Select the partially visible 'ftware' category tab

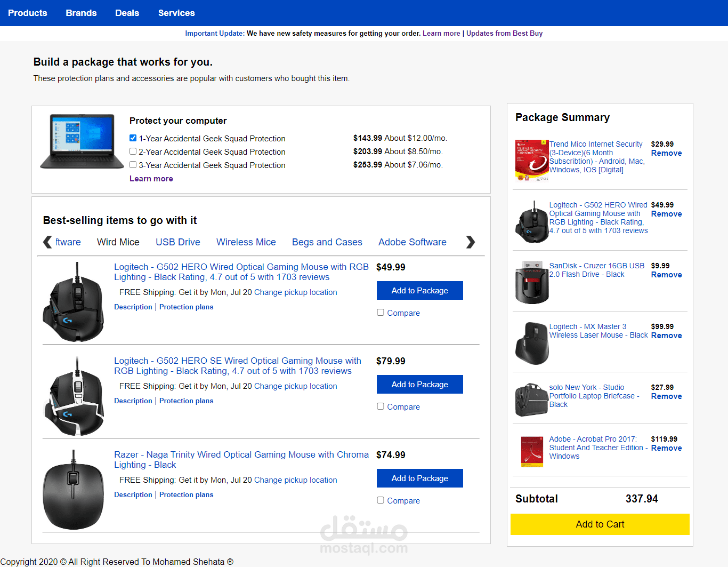click(x=68, y=242)
